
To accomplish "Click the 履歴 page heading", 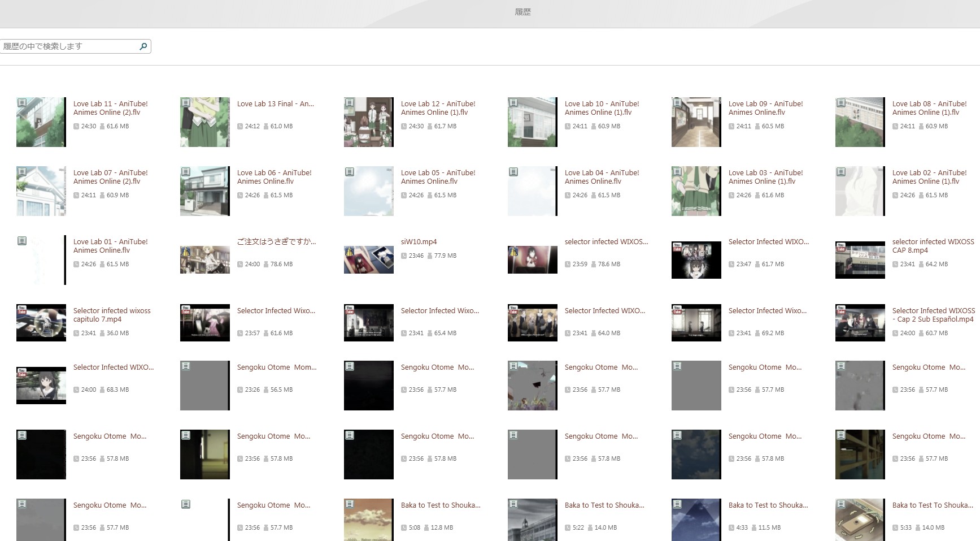I will point(523,12).
